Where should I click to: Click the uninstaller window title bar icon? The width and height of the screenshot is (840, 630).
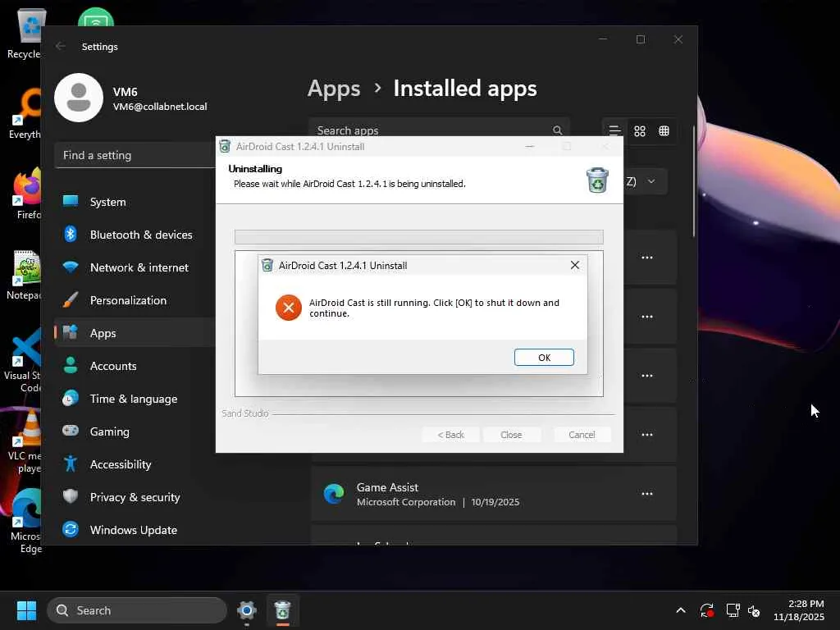point(225,146)
